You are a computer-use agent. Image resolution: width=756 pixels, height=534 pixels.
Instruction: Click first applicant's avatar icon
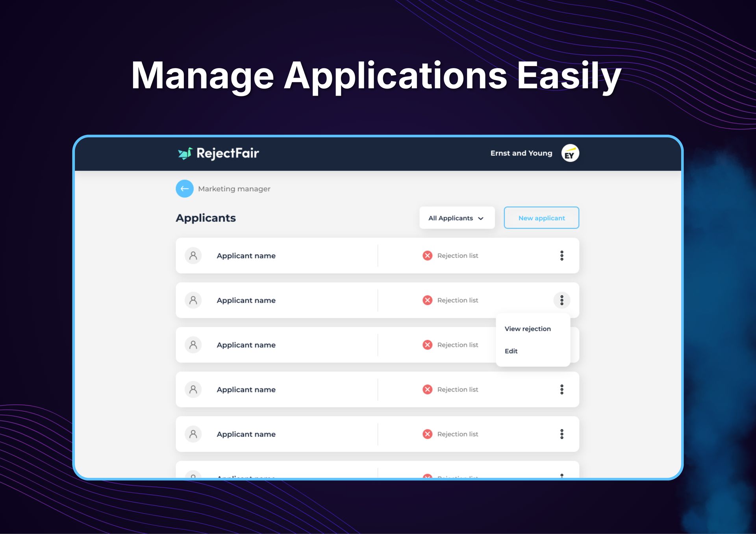(x=193, y=255)
